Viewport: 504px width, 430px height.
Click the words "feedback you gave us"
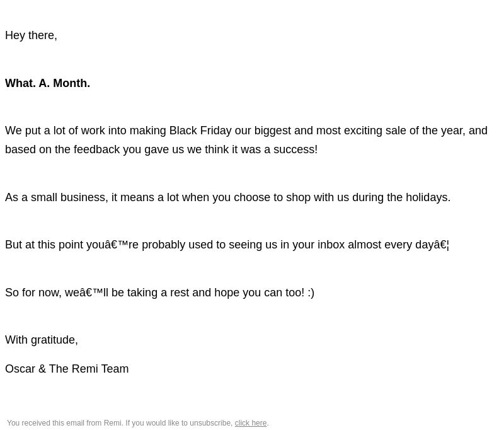pos(129,149)
